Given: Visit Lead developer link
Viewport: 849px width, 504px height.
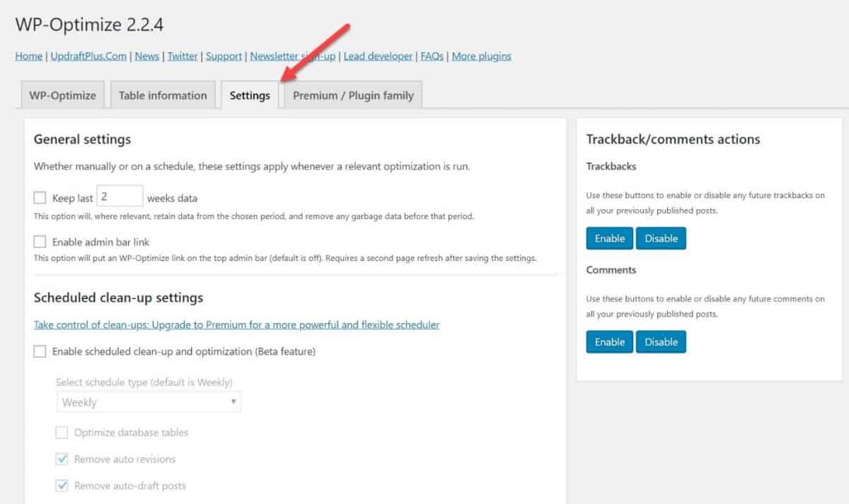Looking at the screenshot, I should point(378,56).
